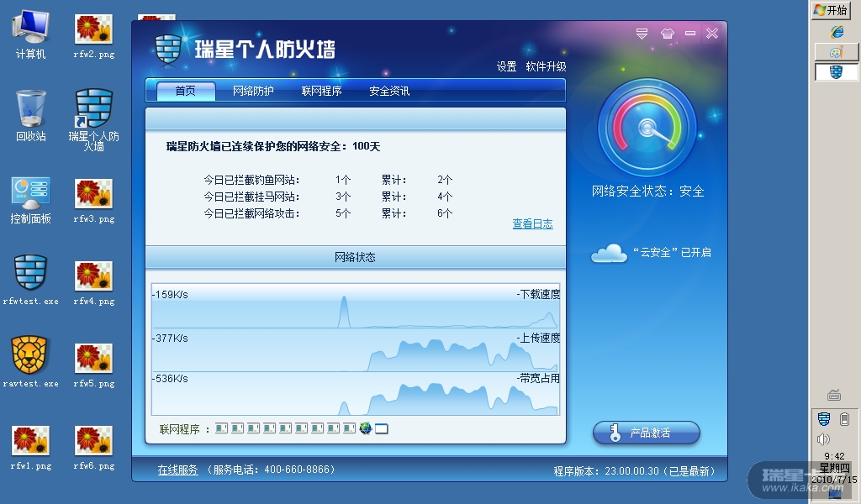The width and height of the screenshot is (861, 504).
Task: Select the rfw6.png file icon
Action: click(x=94, y=447)
